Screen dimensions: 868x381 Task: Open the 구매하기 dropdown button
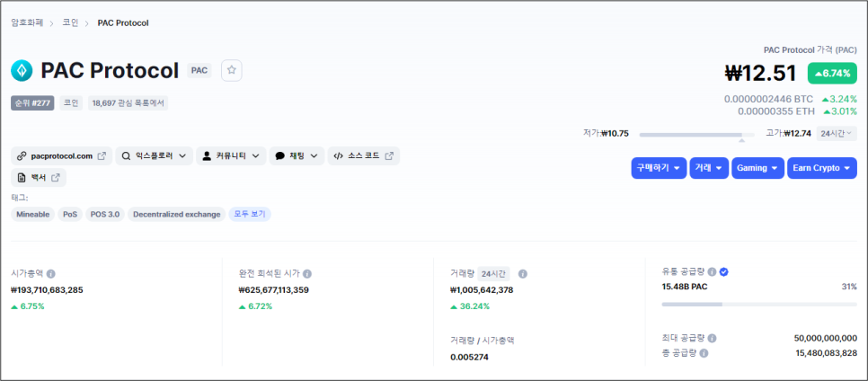coord(659,168)
